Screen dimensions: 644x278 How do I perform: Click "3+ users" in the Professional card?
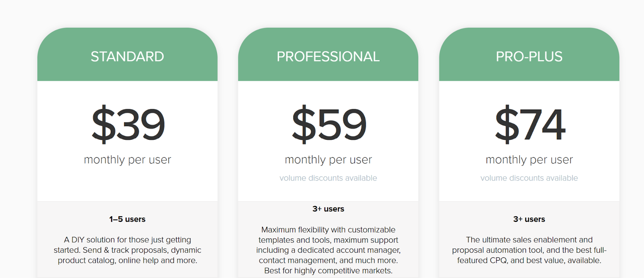(x=328, y=209)
